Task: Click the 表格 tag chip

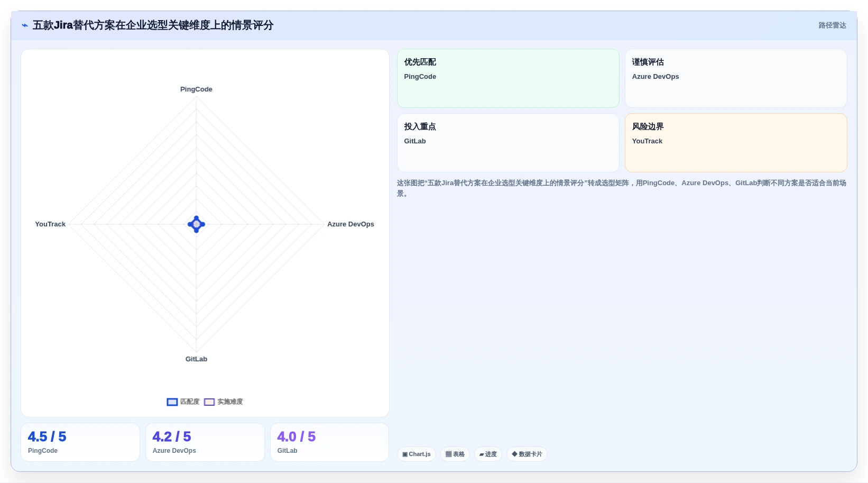Action: (455, 454)
